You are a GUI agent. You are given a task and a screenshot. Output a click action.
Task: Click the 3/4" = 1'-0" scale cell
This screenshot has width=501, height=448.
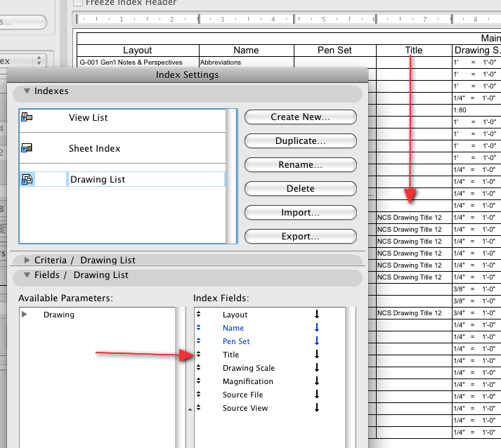(476, 313)
